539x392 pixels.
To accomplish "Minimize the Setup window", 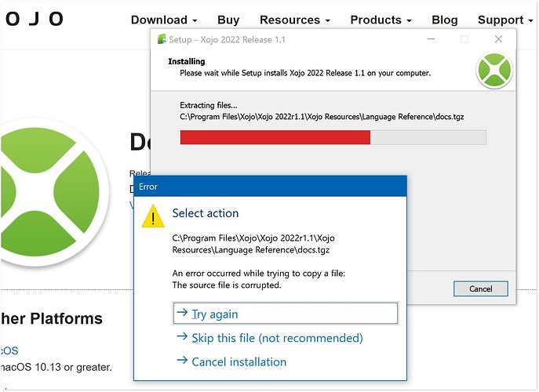I will (x=431, y=39).
